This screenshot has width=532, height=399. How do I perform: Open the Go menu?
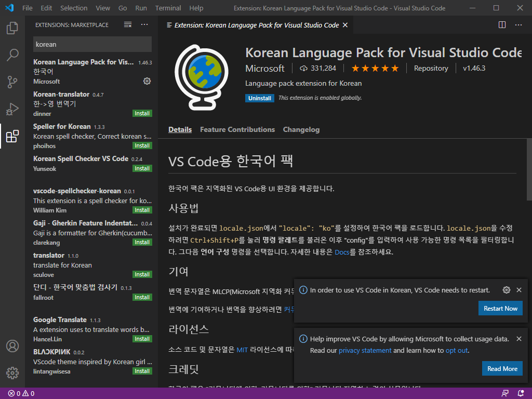pos(123,8)
